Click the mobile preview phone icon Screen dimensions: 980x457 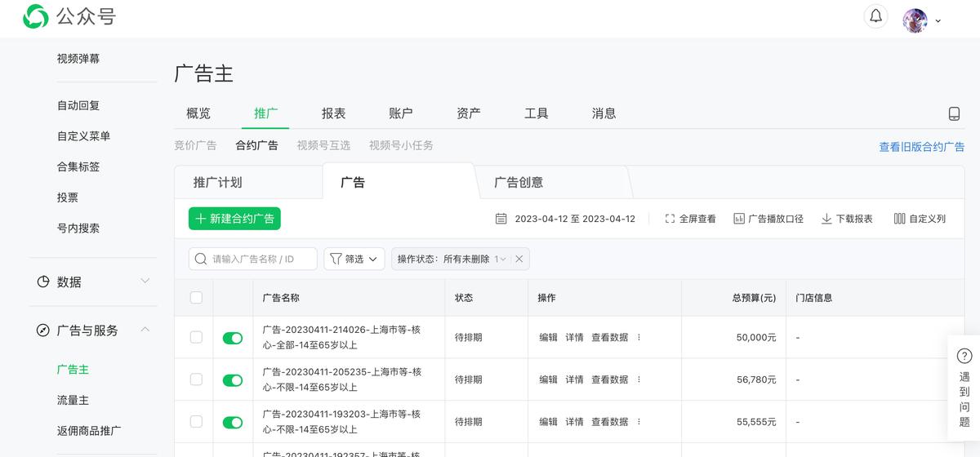pyautogui.click(x=954, y=113)
